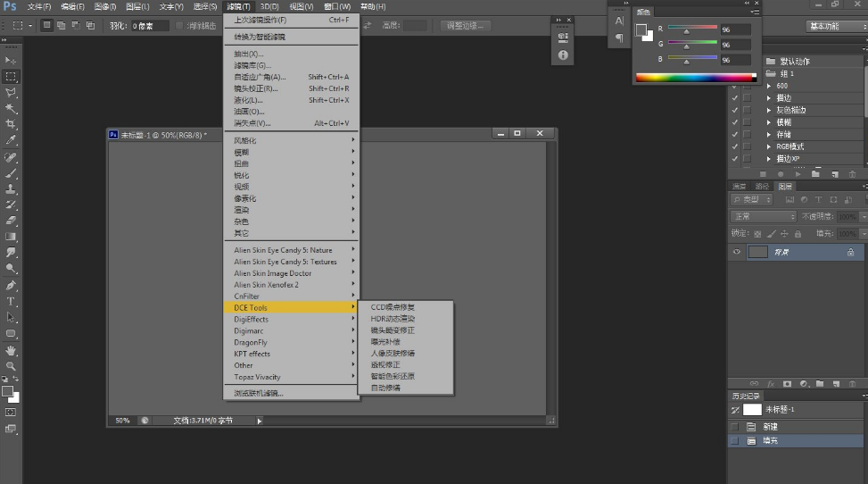Click the info panel icon

click(563, 55)
